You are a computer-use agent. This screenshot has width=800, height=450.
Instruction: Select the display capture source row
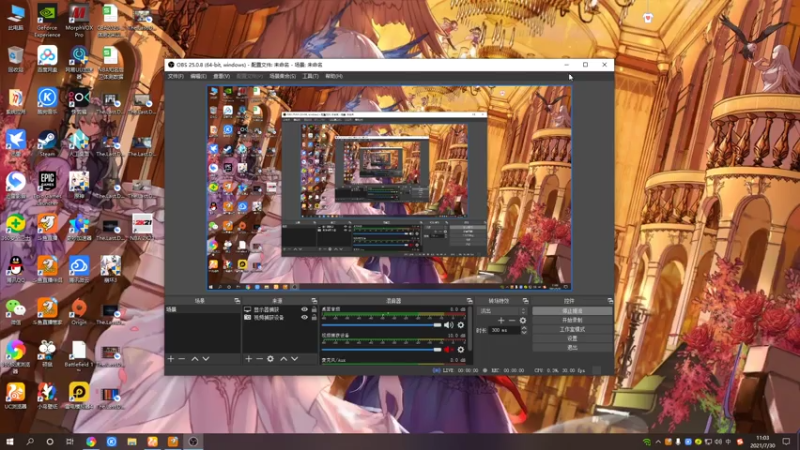point(280,309)
